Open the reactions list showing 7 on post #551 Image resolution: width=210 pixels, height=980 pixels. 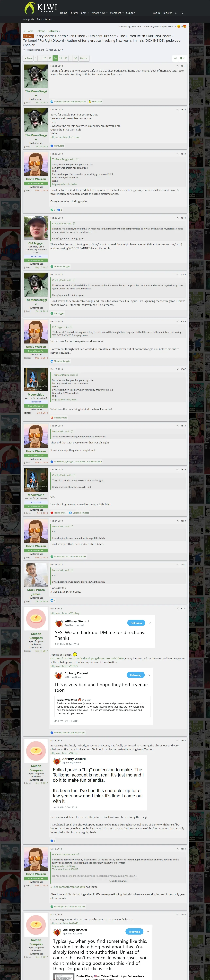(53, 600)
